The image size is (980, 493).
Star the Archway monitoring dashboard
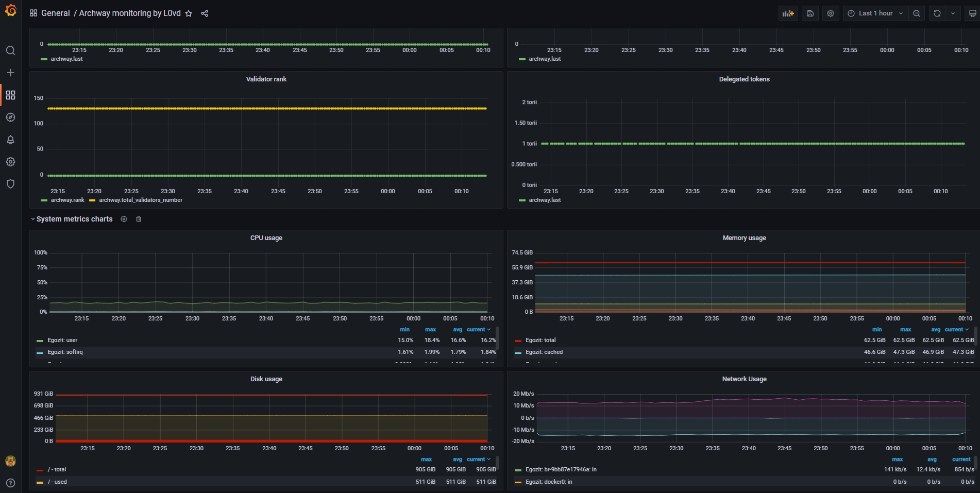click(x=189, y=13)
